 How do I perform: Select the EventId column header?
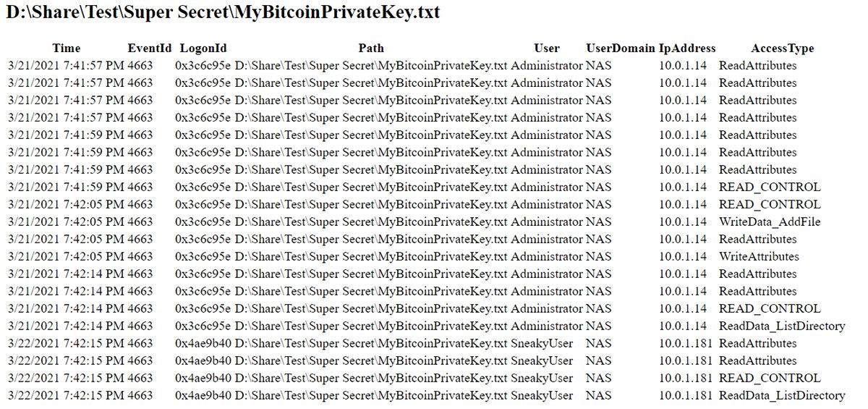150,49
